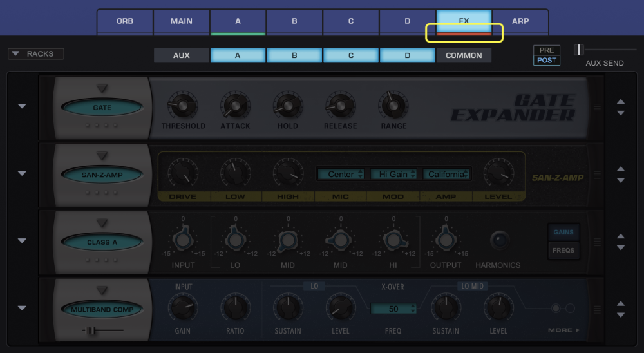
Task: Move San-Z-Amp unit down with arrow
Action: 621,180
